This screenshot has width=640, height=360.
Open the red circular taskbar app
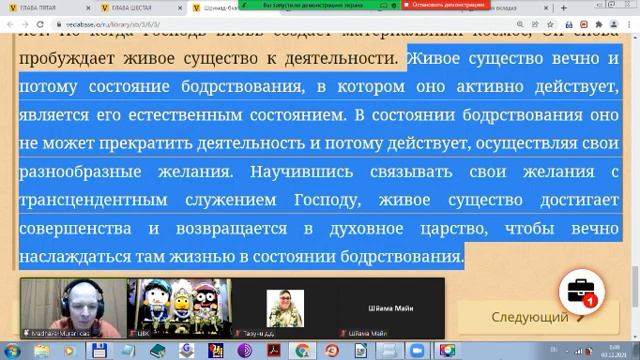(x=332, y=351)
